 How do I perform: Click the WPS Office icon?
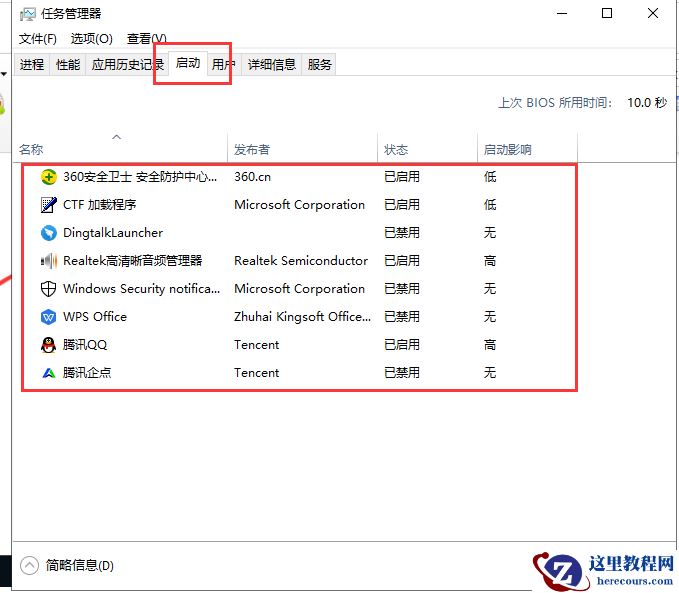[x=48, y=317]
